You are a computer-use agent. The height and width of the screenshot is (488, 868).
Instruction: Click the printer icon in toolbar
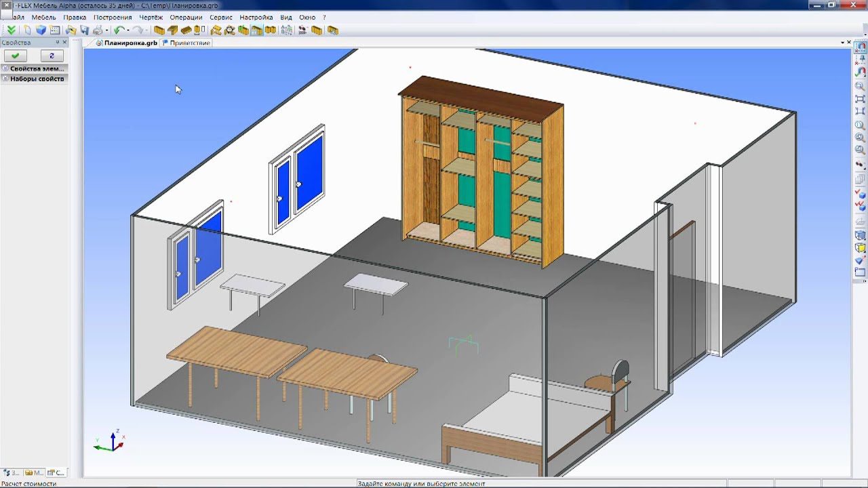tap(98, 30)
